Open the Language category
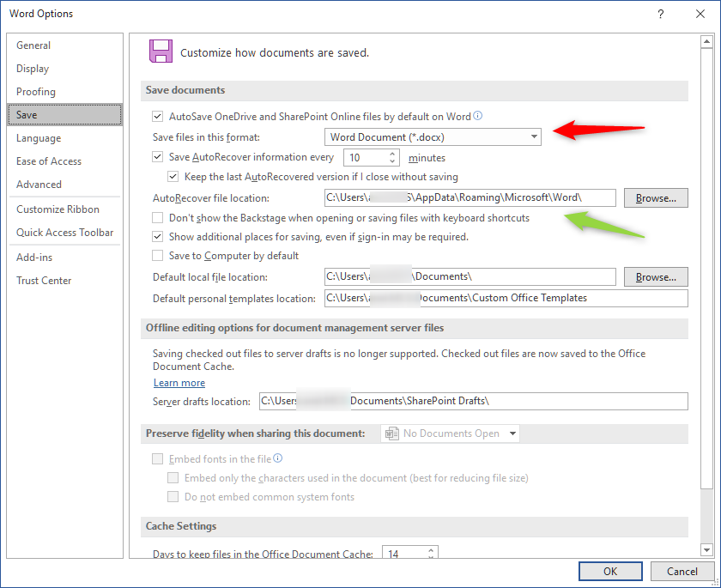This screenshot has width=721, height=588. tap(65, 138)
